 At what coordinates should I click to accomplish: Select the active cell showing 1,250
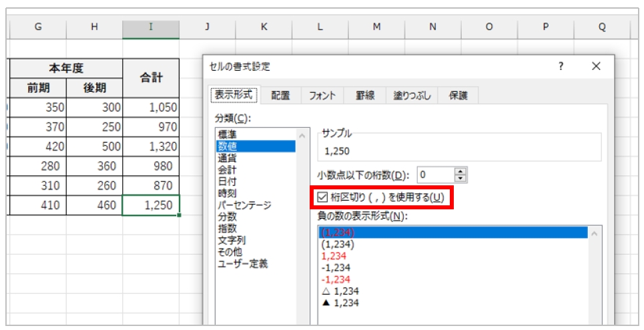tap(151, 205)
